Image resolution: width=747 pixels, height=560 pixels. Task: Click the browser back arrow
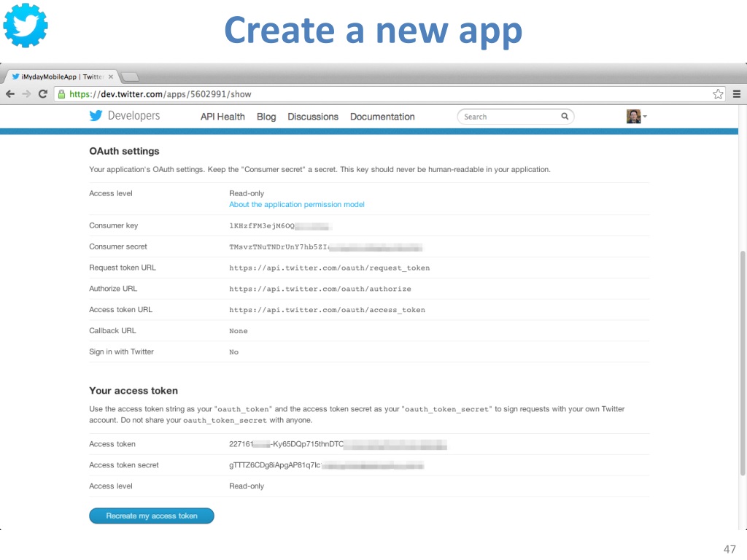point(10,94)
